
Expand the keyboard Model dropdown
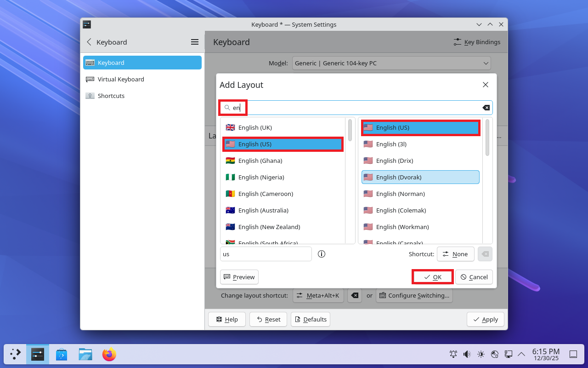(391, 63)
